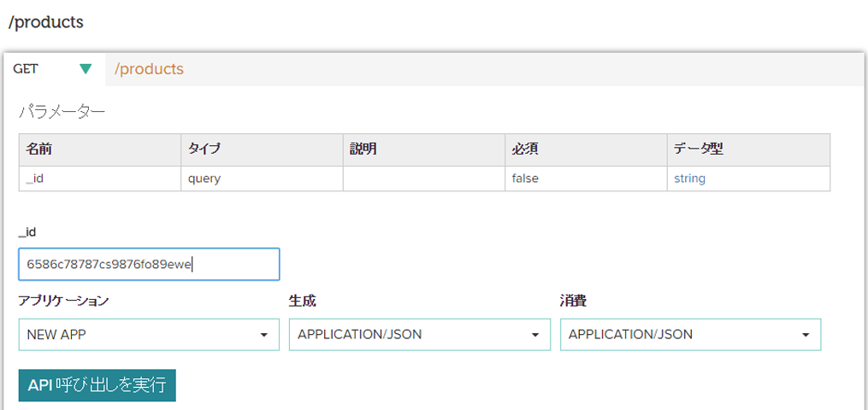
Task: Select the タイプ column header
Action: pyautogui.click(x=204, y=149)
